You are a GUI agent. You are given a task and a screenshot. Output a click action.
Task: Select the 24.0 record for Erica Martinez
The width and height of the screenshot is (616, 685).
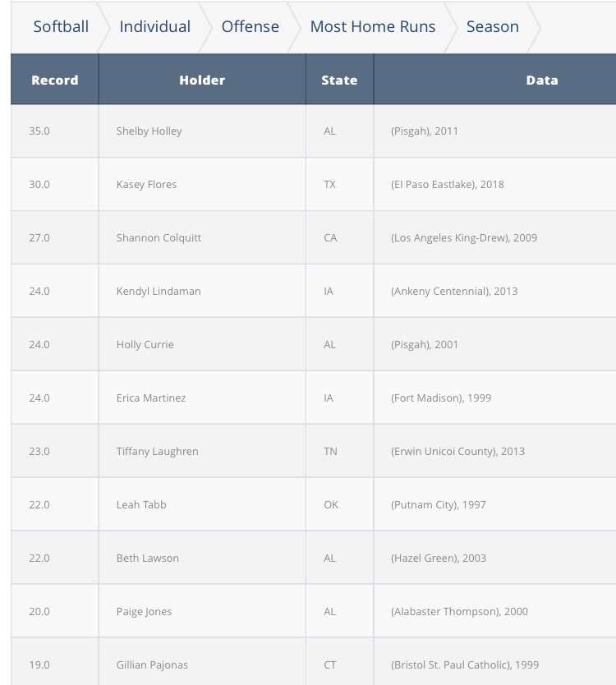[x=54, y=398]
